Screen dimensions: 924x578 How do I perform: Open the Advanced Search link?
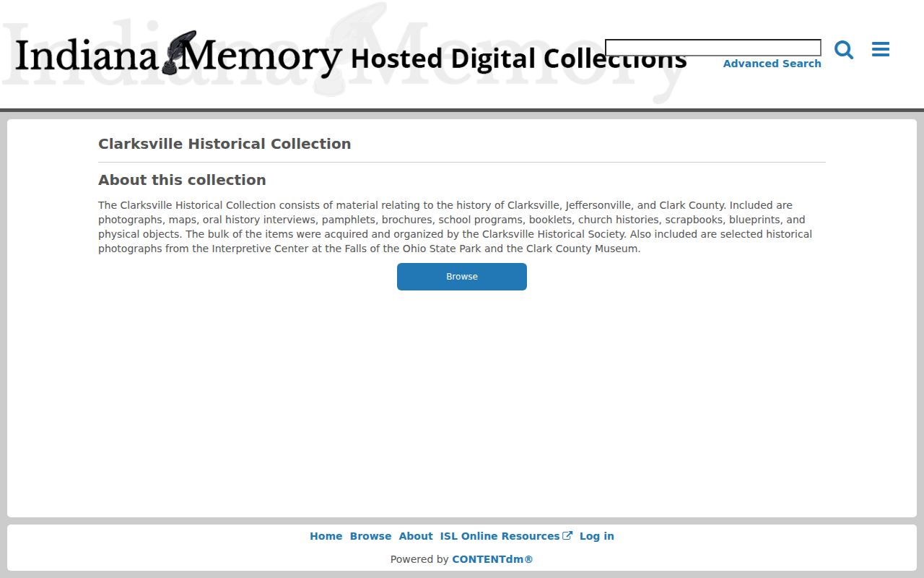coord(772,64)
